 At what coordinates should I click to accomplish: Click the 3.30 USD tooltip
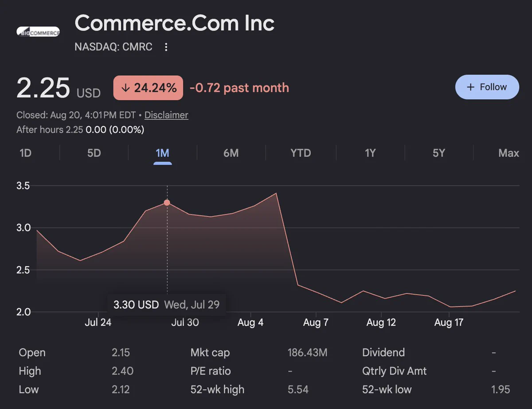click(166, 305)
